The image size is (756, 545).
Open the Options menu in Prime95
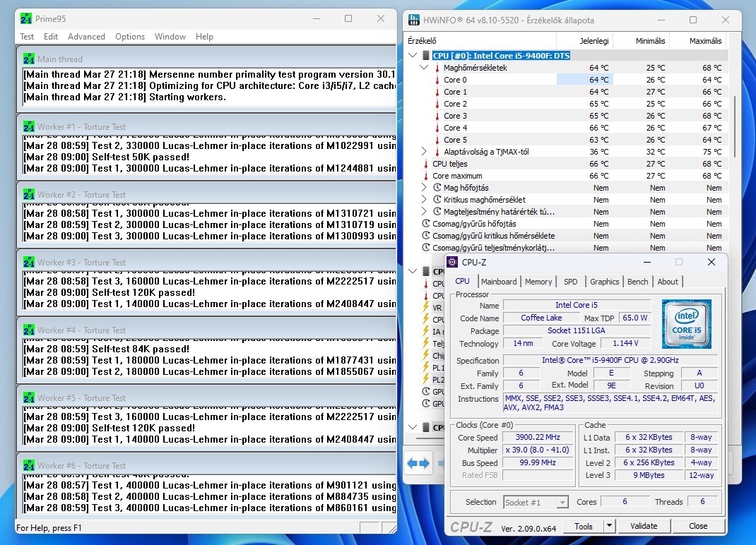click(130, 37)
